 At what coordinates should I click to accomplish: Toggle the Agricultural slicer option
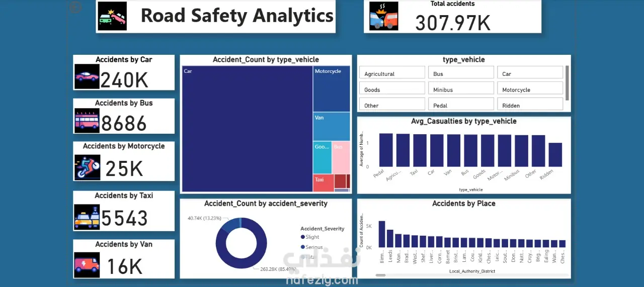pyautogui.click(x=392, y=72)
